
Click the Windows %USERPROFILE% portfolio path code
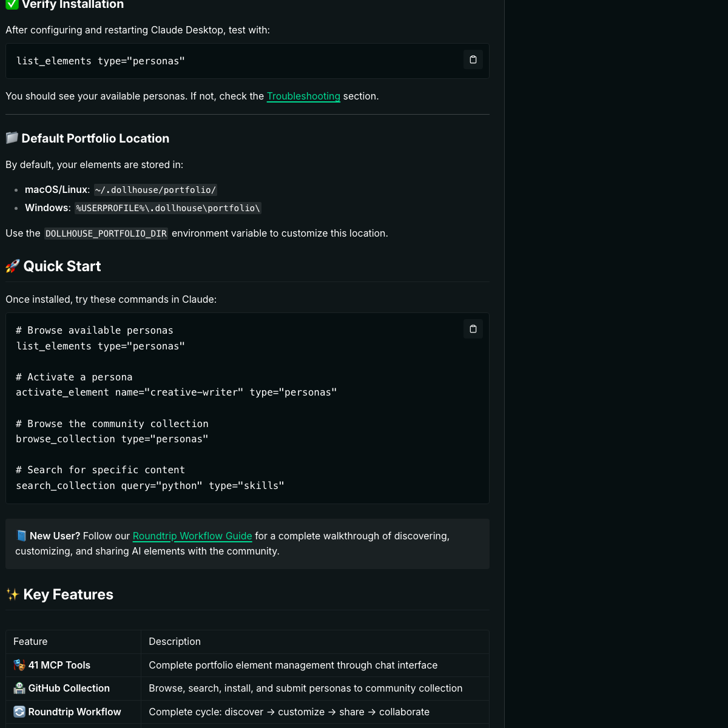pyautogui.click(x=168, y=208)
